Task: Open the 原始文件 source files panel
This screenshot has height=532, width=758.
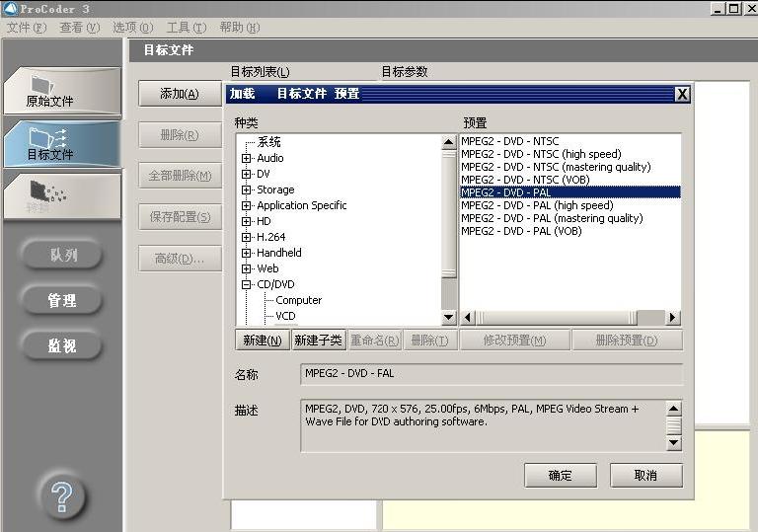Action: (x=62, y=91)
